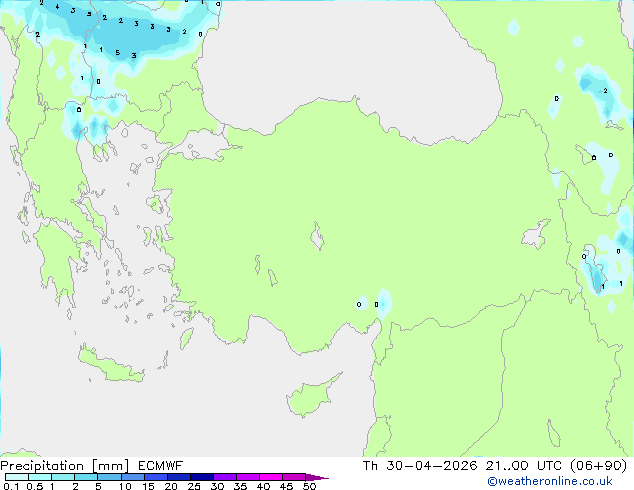
Task: Click the 20–25 mm legend swatch
Action: click(x=179, y=477)
